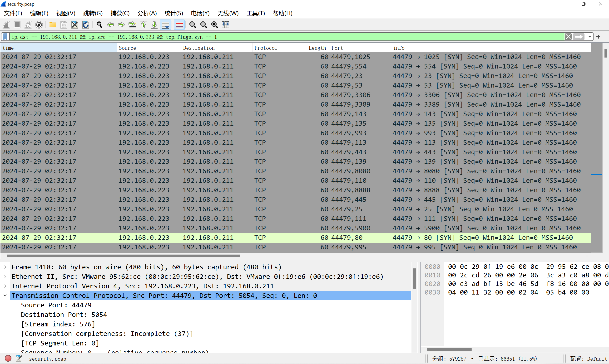This screenshot has width=609, height=364.
Task: Clear the display filter with X button
Action: (x=568, y=37)
